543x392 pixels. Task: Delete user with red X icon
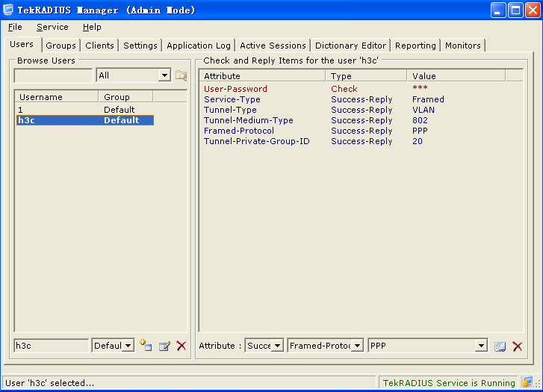pos(181,346)
